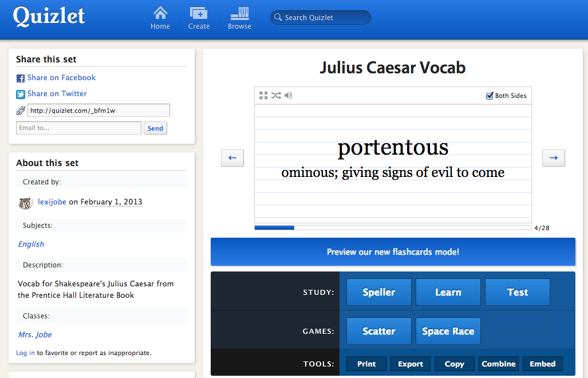Open lexijobe's avatar picture
Screen dimensions: 588x378
pos(26,203)
